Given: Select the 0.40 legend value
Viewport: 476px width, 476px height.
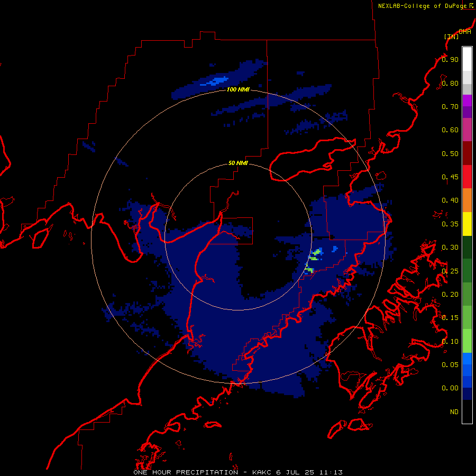Looking at the screenshot, I should coord(450,200).
